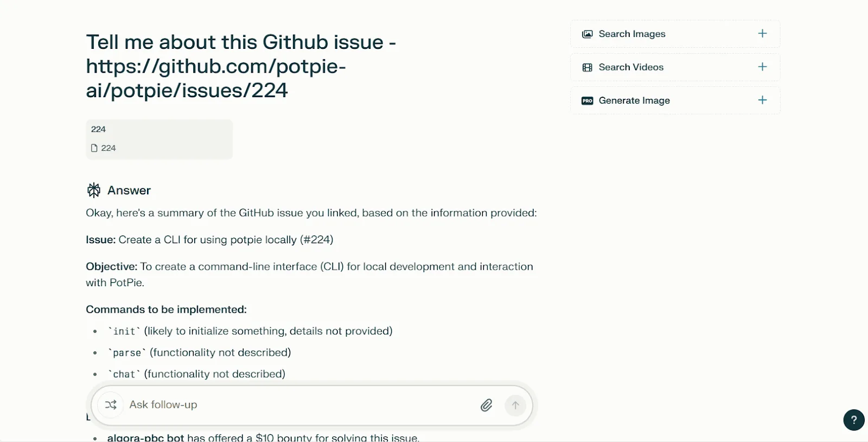The width and height of the screenshot is (868, 442).
Task: Select the Search Images label
Action: click(x=632, y=34)
